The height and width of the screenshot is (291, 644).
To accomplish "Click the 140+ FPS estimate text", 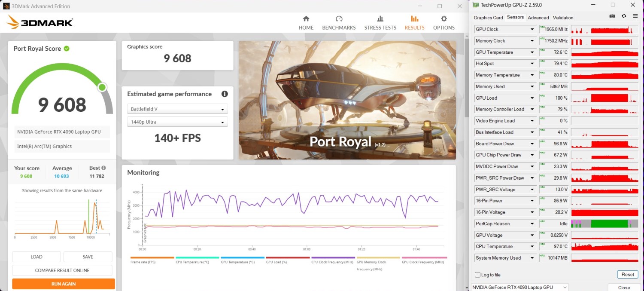I will (x=177, y=138).
